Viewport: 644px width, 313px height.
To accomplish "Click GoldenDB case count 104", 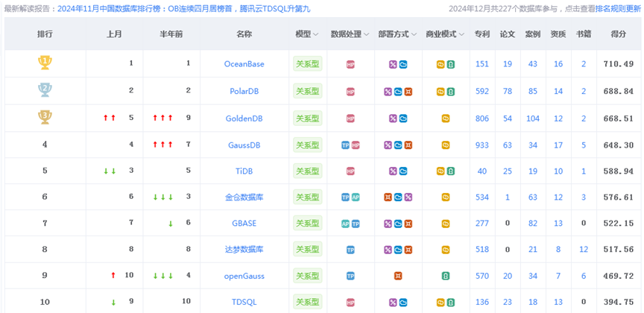I will pyautogui.click(x=533, y=118).
